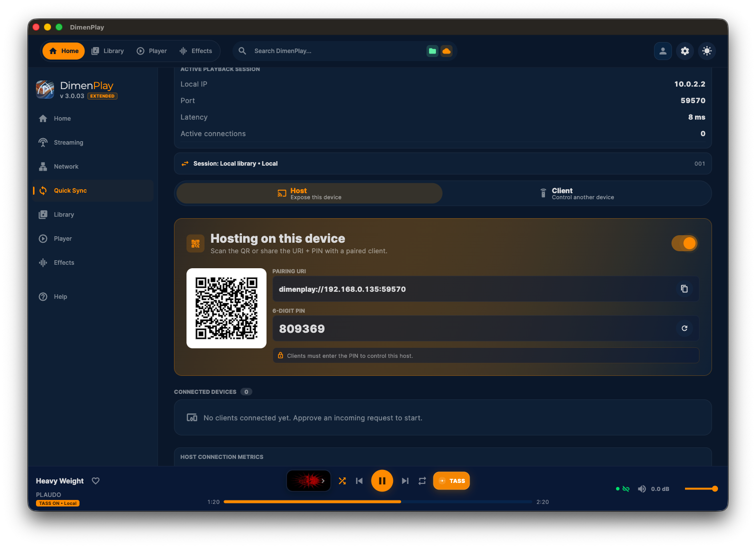The width and height of the screenshot is (756, 548).
Task: Click the PIN value 809369
Action: [x=302, y=329]
